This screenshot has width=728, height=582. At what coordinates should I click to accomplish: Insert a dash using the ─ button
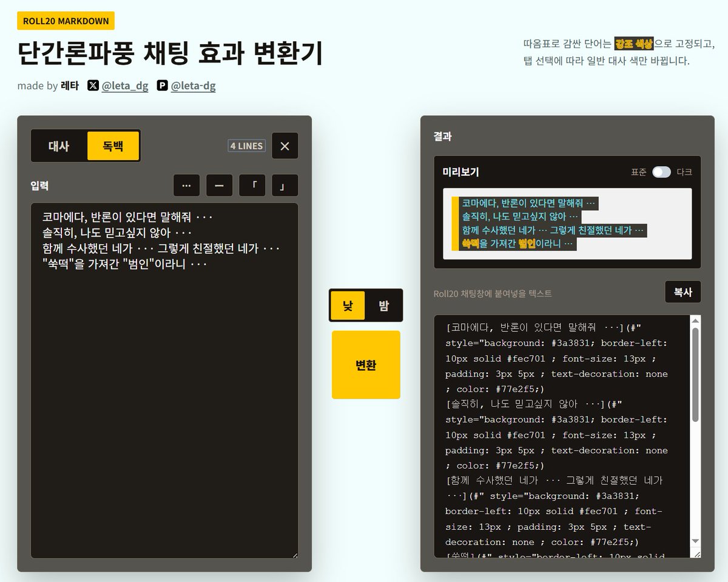coord(219,186)
